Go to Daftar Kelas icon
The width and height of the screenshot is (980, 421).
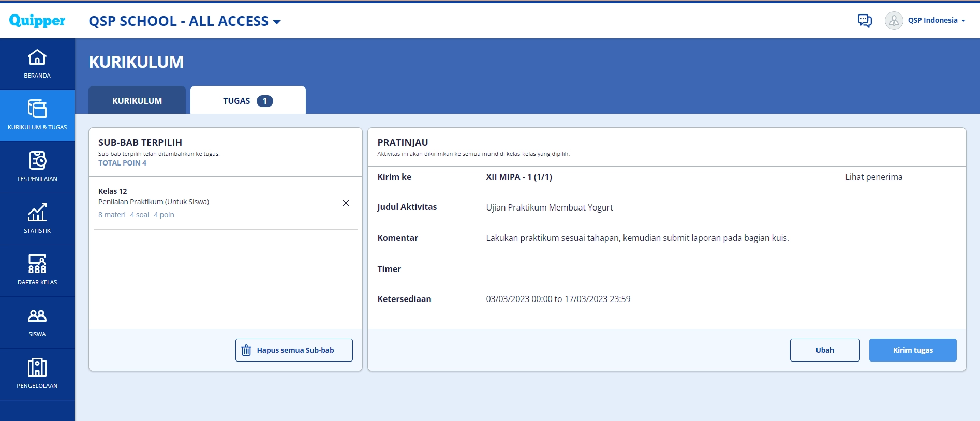point(37,264)
